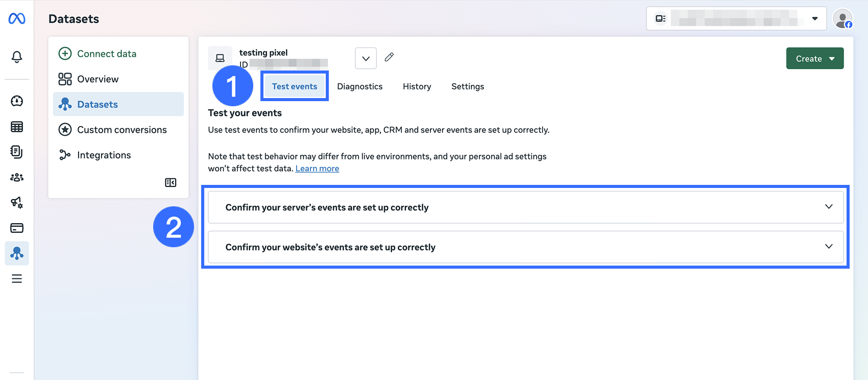Select the Events Manager icon in sidebar

pos(17,253)
